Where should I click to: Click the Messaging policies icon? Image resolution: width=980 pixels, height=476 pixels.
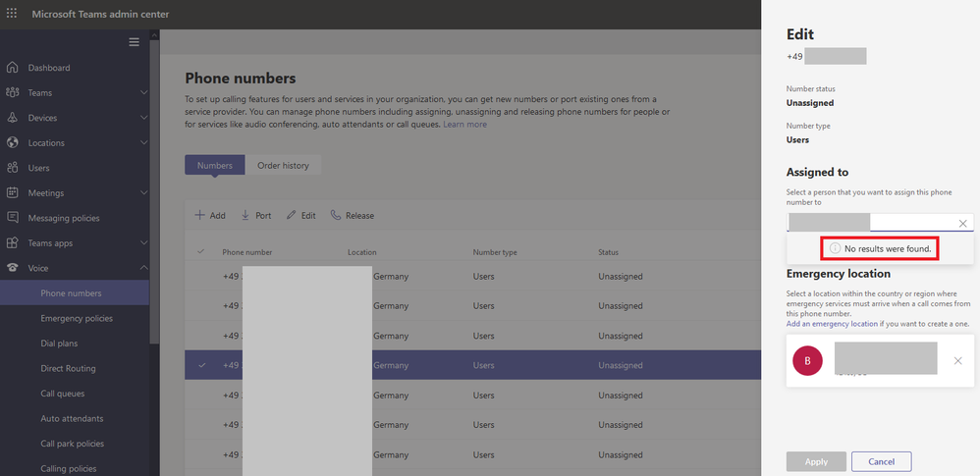pos(12,217)
